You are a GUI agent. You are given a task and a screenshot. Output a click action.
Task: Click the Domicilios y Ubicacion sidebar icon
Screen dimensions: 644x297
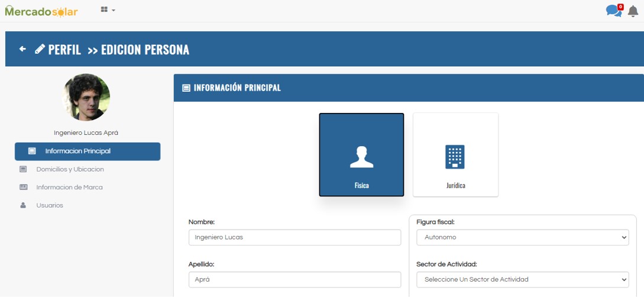tap(23, 169)
